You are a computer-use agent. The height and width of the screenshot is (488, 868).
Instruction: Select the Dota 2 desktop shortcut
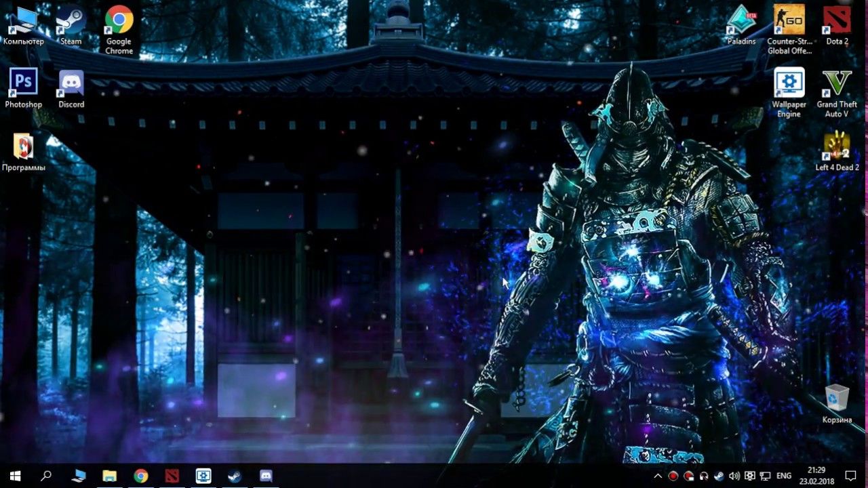click(x=837, y=25)
